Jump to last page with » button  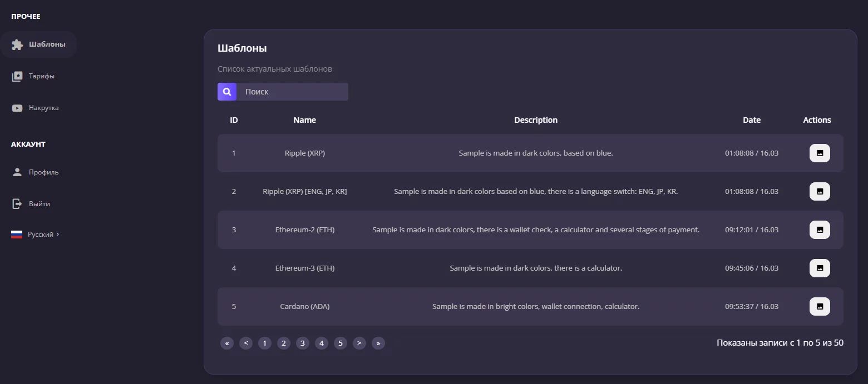point(378,343)
